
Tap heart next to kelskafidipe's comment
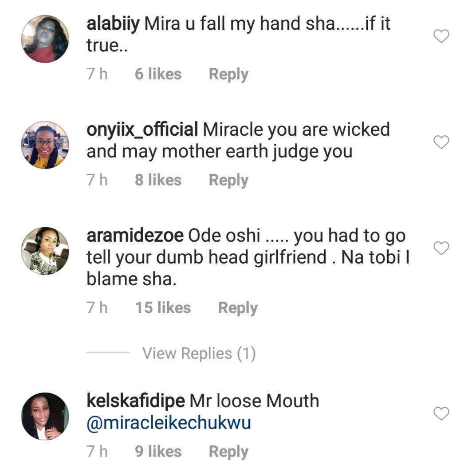tap(441, 413)
